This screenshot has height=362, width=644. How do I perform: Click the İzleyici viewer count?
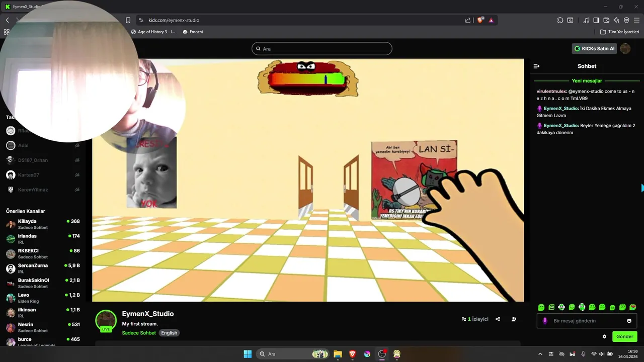click(x=475, y=319)
